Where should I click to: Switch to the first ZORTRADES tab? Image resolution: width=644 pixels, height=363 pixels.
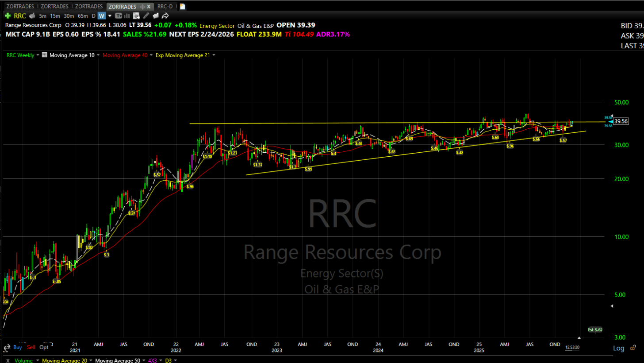click(20, 7)
